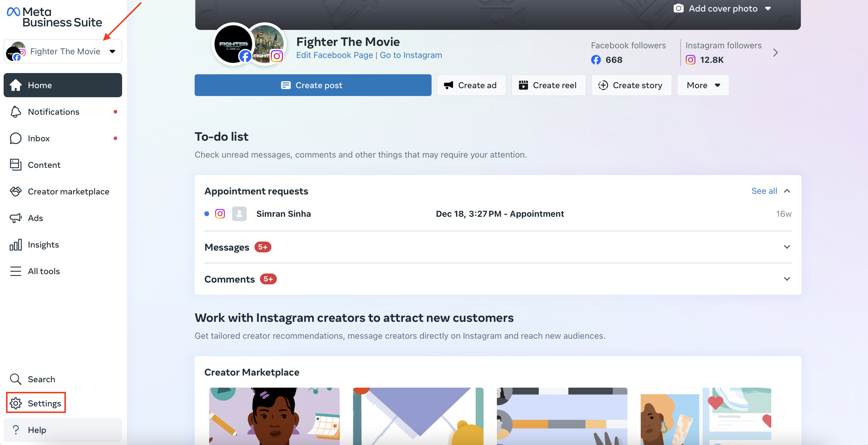
Task: Open the envelope Creator Marketplace card
Action: click(x=418, y=416)
